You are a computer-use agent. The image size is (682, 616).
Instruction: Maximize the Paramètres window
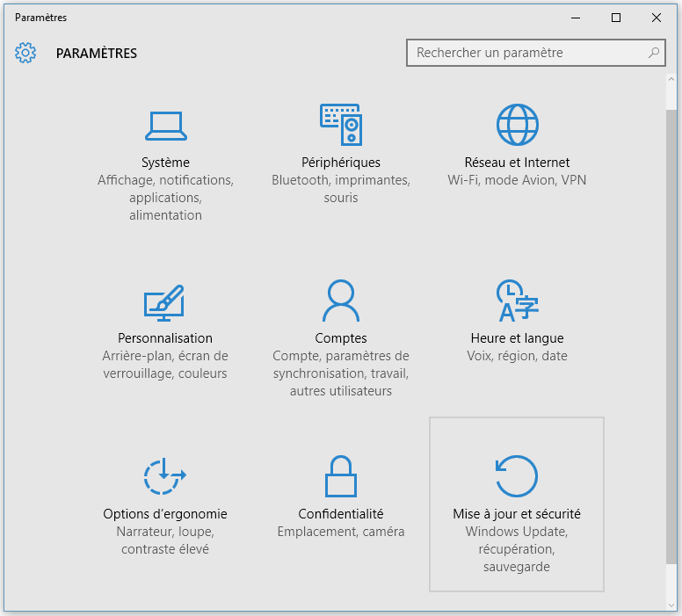click(616, 18)
